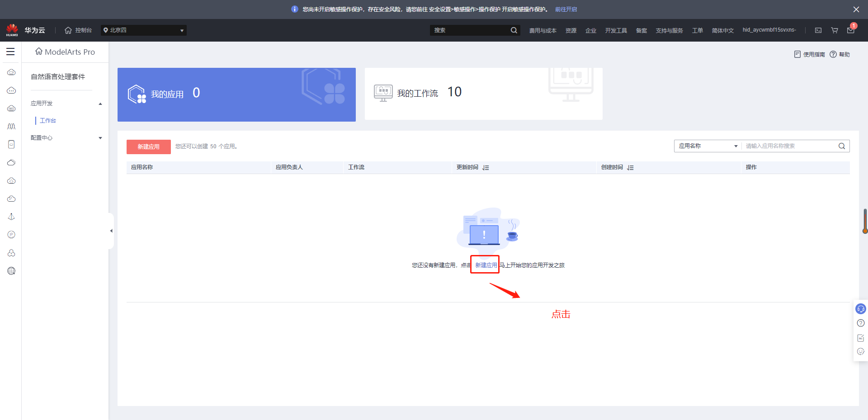Open the cloud shell terminal icon
The height and width of the screenshot is (420, 868).
(818, 30)
